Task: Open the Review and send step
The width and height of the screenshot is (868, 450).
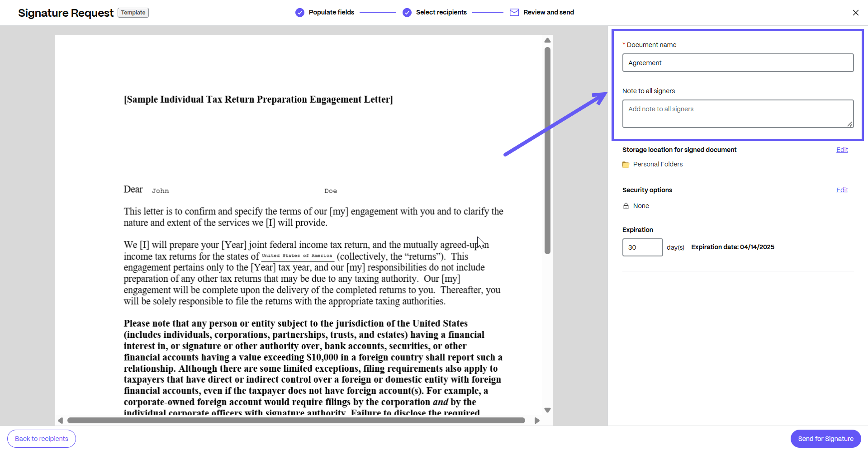Action: [x=549, y=12]
